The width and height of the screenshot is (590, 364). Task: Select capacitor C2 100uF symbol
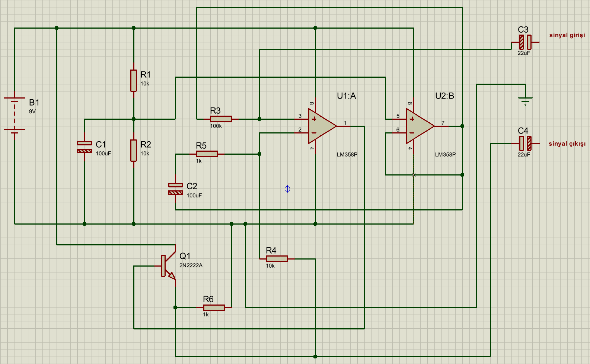pyautogui.click(x=175, y=189)
